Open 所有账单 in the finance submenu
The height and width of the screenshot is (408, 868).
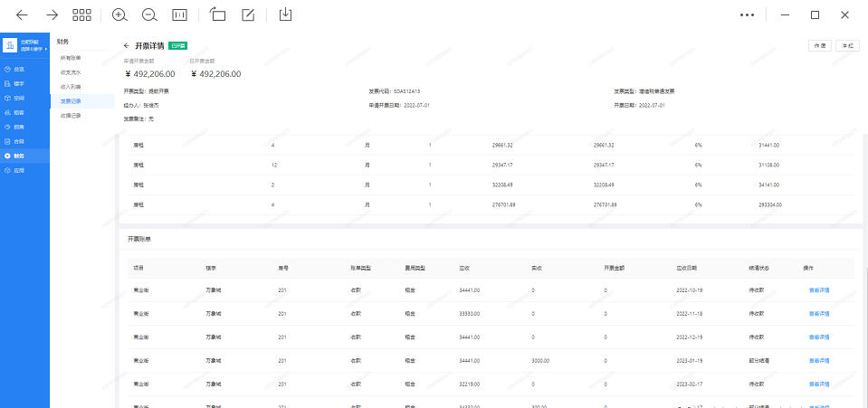pyautogui.click(x=71, y=58)
